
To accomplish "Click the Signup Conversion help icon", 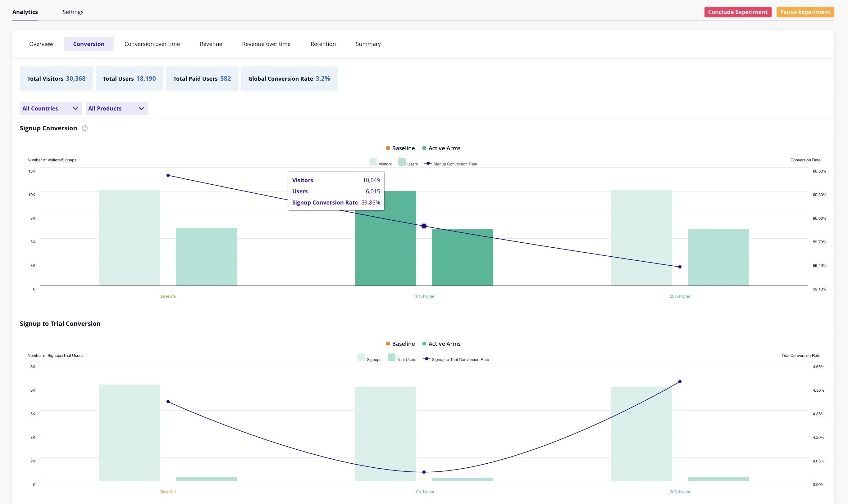I will pos(84,128).
